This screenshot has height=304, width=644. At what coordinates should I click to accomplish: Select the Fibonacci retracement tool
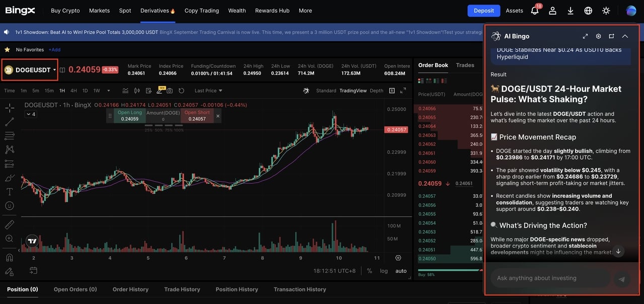[x=9, y=136]
